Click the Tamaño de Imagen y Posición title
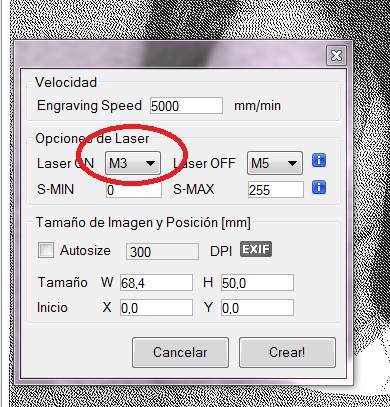The image size is (390, 407). point(143,222)
